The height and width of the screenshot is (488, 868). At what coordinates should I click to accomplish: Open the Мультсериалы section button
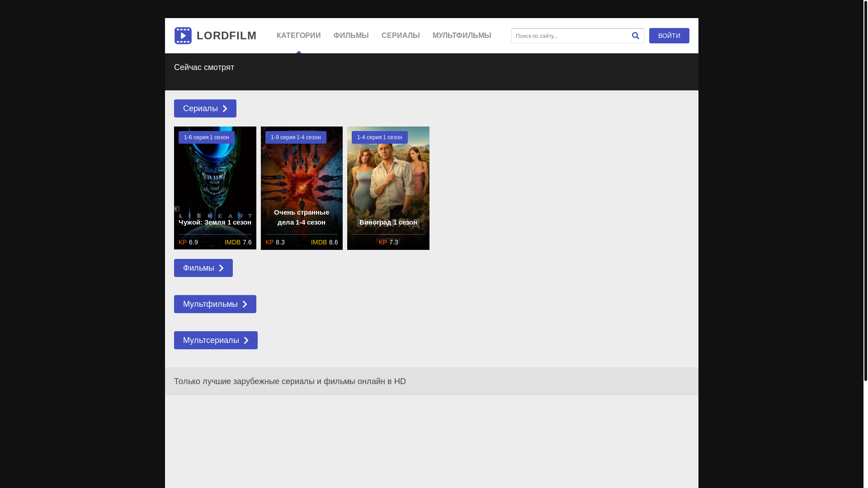coord(216,340)
